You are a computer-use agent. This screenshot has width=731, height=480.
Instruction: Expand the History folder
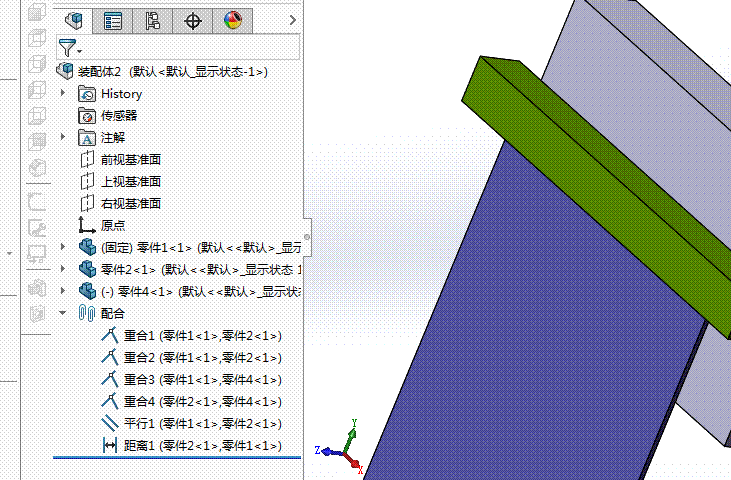63,93
